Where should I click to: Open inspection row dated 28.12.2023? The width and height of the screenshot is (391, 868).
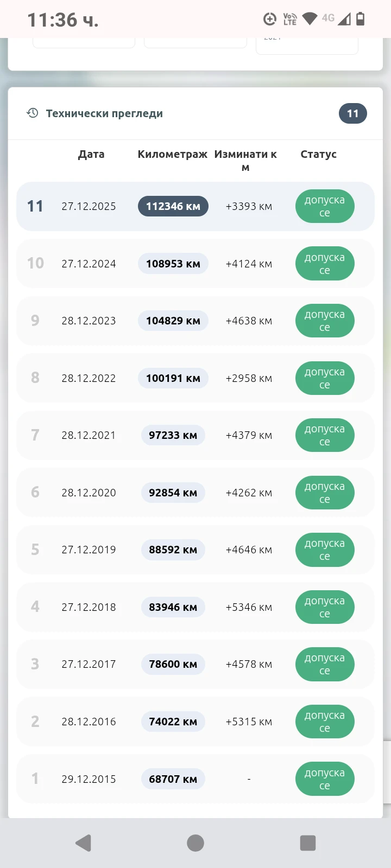(195, 321)
